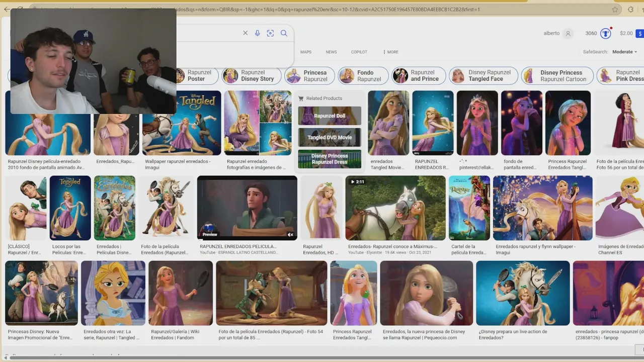
Task: Open visual search camera icon
Action: tap(270, 33)
